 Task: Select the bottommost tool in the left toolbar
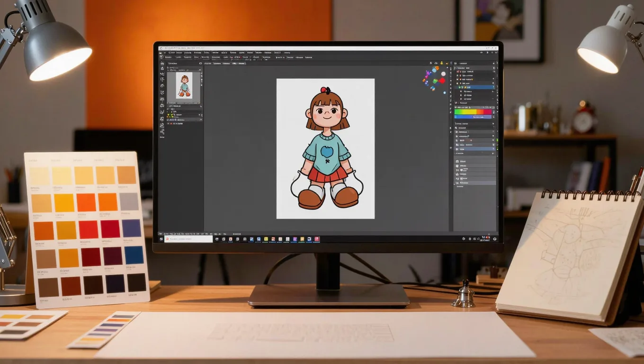pyautogui.click(x=162, y=132)
